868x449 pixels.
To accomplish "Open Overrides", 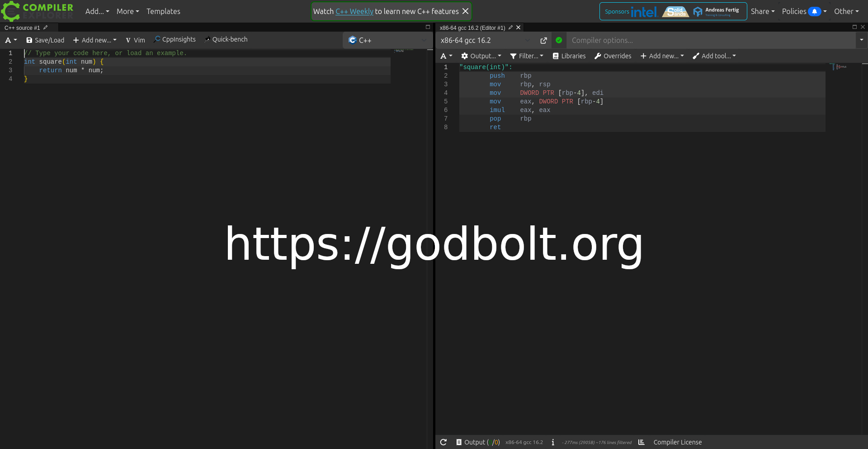I will pos(613,56).
